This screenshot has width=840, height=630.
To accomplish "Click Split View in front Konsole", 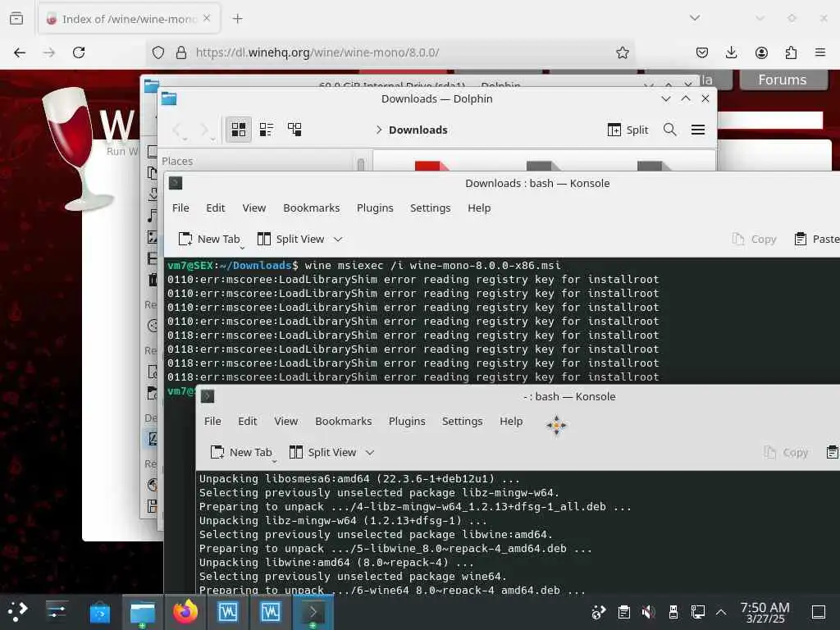I will (x=323, y=452).
